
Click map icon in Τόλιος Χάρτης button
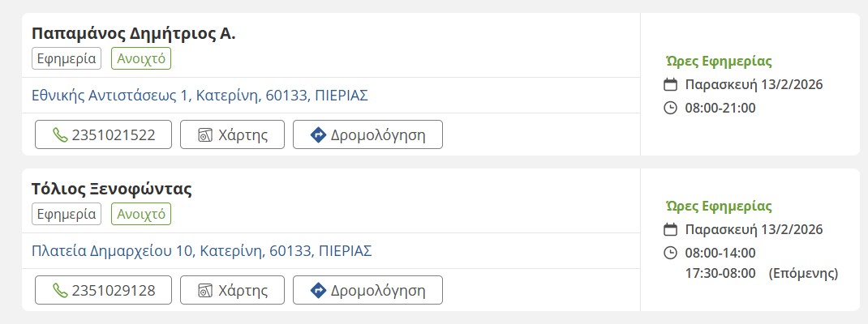(x=205, y=291)
